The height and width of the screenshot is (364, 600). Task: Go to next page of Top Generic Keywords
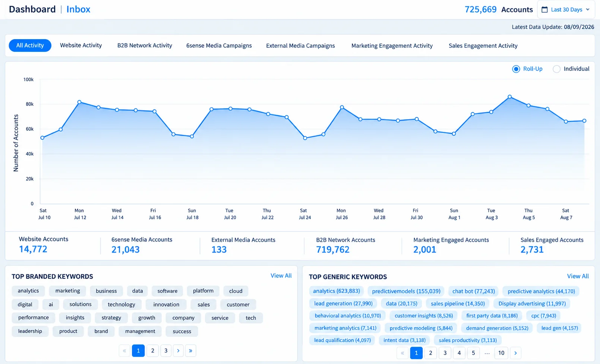pos(515,353)
